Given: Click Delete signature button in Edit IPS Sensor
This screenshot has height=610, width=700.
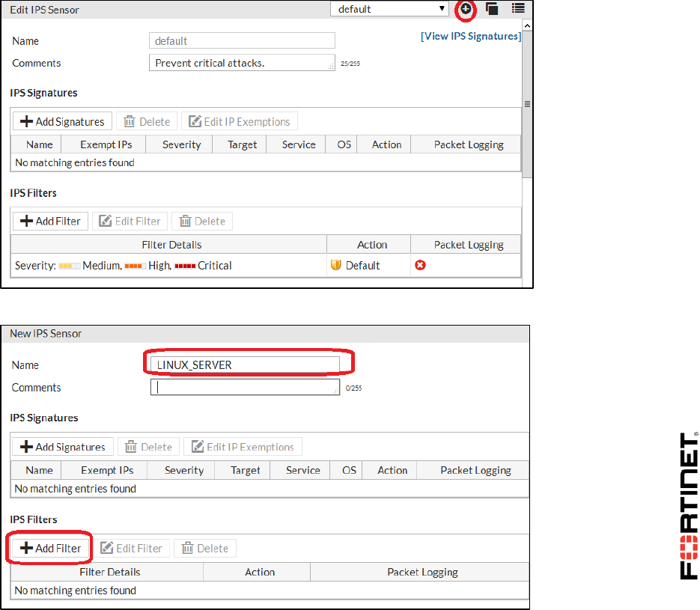Looking at the screenshot, I should click(147, 121).
